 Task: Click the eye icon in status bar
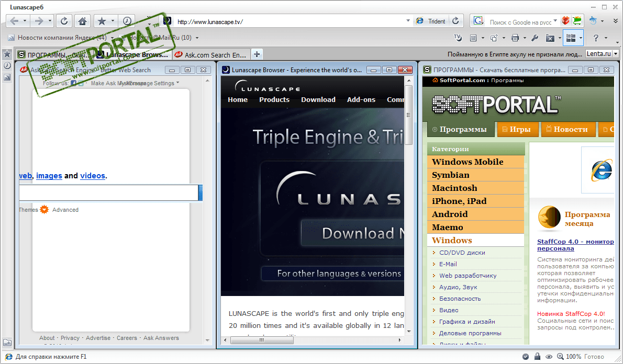[x=549, y=357]
